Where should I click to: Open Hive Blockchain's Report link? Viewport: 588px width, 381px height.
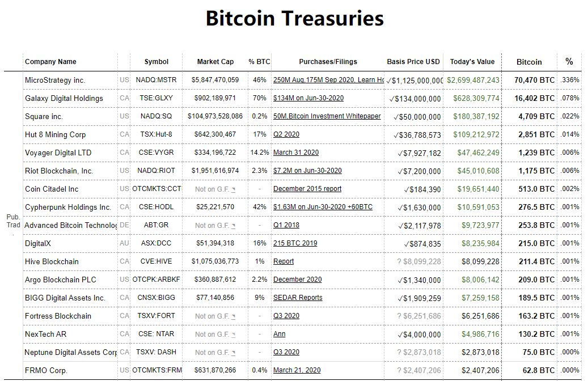coord(284,261)
